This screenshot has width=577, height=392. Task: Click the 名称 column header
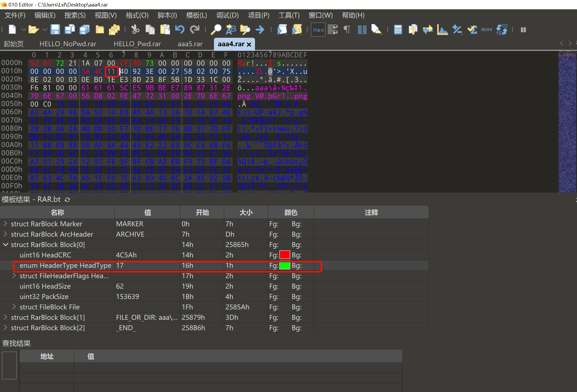coord(57,212)
